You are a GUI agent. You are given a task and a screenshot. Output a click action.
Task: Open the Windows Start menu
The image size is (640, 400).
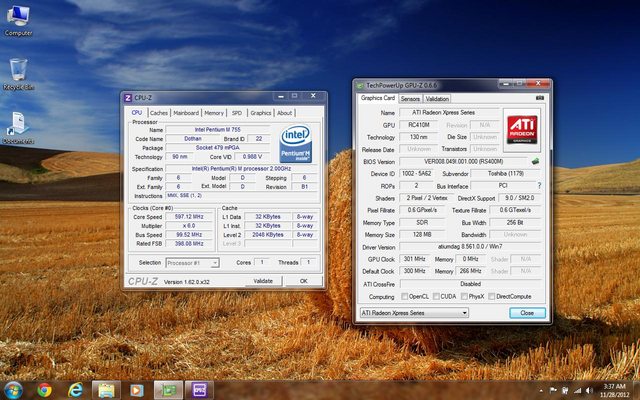(13, 391)
